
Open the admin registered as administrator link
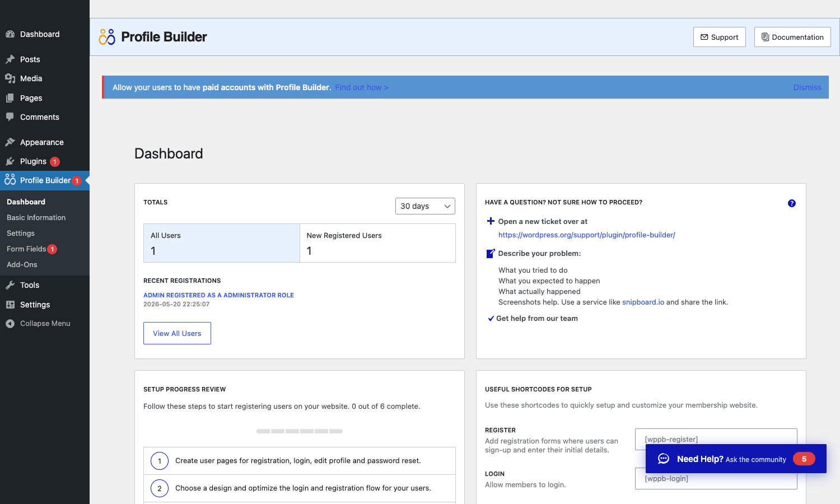(x=218, y=295)
